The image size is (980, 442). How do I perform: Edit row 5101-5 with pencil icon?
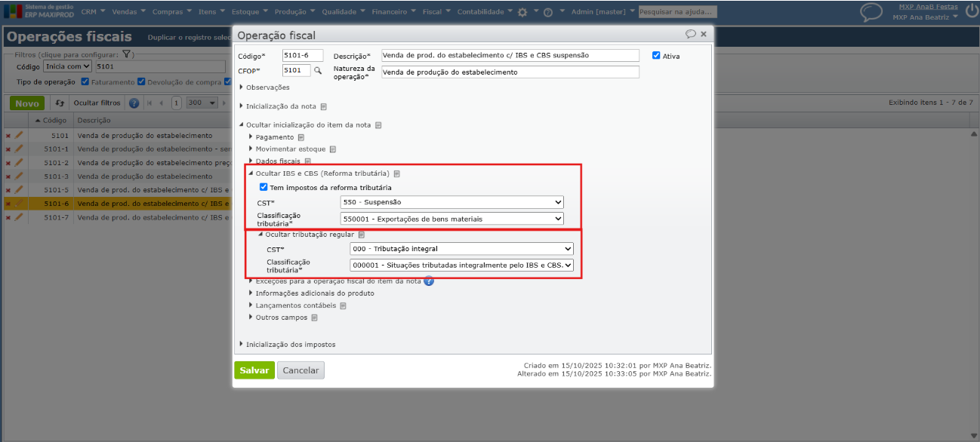[x=19, y=189]
